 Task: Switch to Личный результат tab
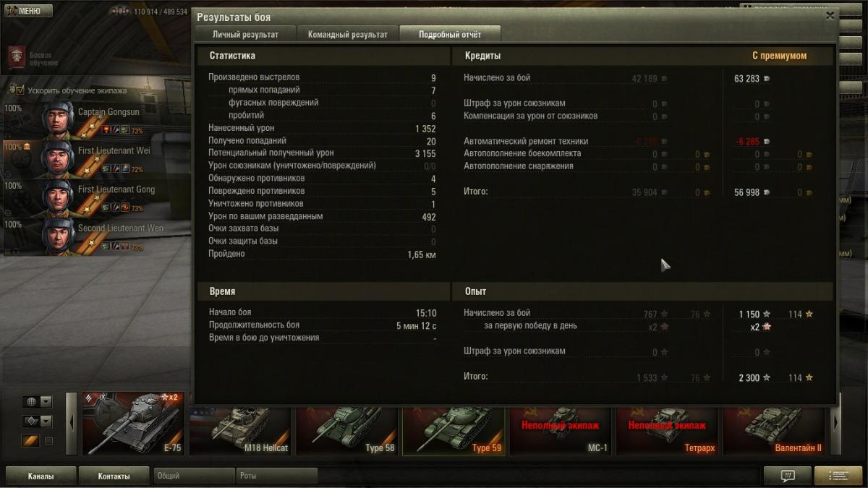click(244, 34)
